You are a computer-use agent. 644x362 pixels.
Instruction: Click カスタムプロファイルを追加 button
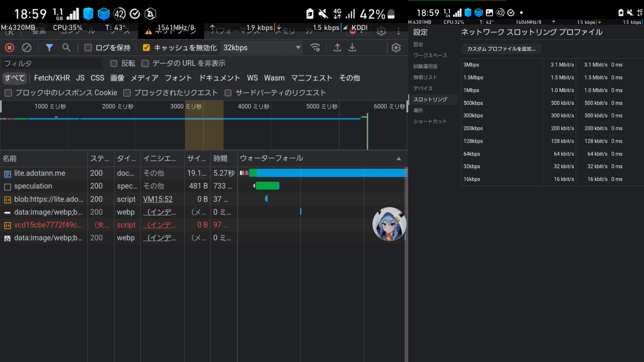(501, 49)
